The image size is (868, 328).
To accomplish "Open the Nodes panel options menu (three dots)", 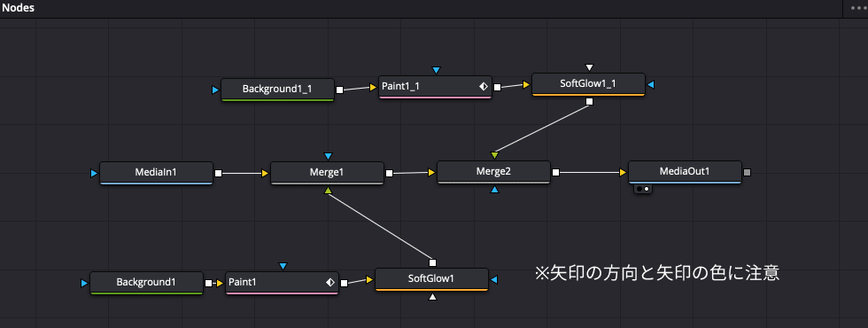I will tap(857, 9).
